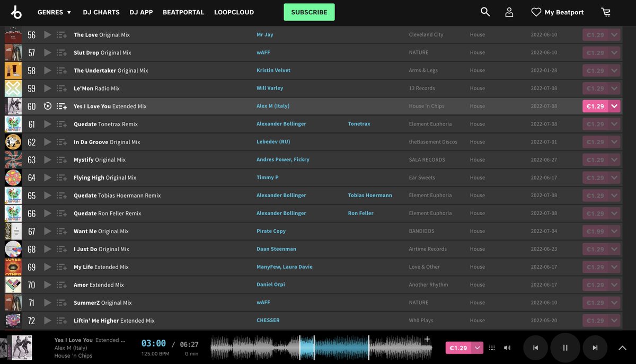Pause the currently playing track

tap(565, 348)
